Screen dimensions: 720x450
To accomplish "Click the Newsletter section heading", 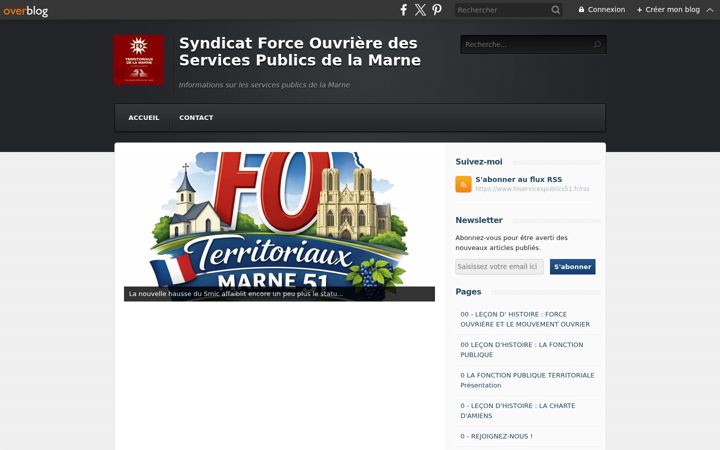I will (479, 220).
